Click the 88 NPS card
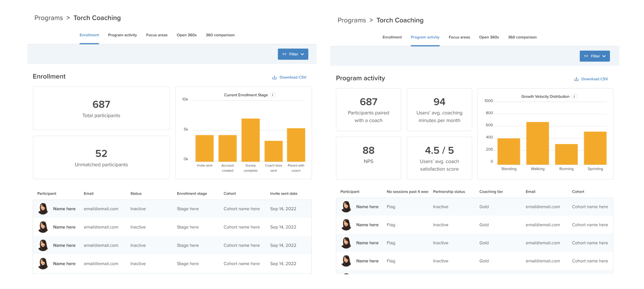 (368, 158)
